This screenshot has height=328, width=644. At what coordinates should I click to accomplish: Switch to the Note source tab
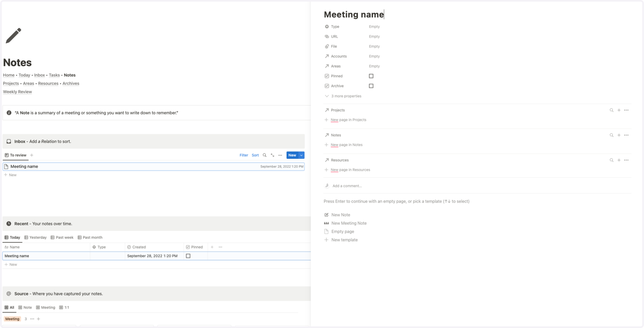(x=25, y=308)
